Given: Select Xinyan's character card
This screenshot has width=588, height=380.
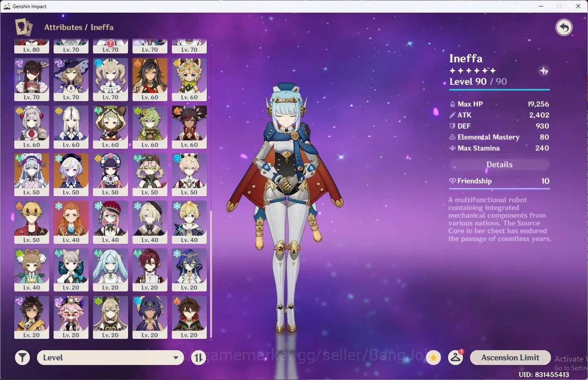Looking at the screenshot, I should point(189,127).
